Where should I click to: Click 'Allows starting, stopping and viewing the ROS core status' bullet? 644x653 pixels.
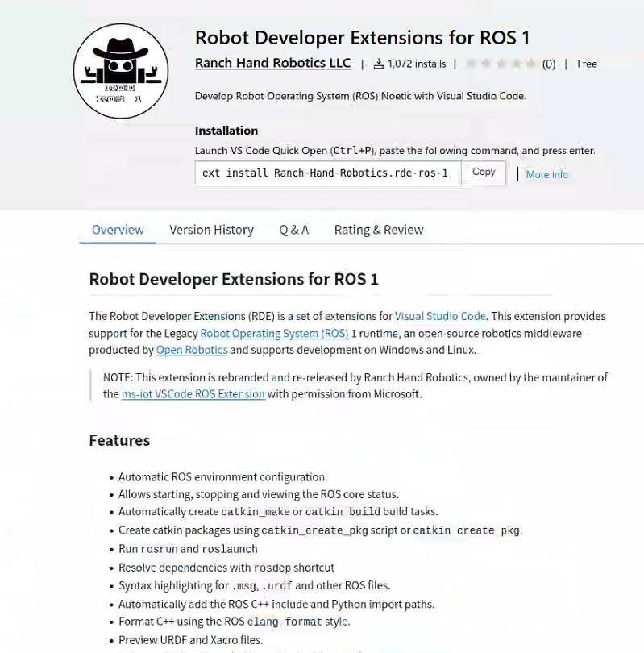tap(259, 494)
